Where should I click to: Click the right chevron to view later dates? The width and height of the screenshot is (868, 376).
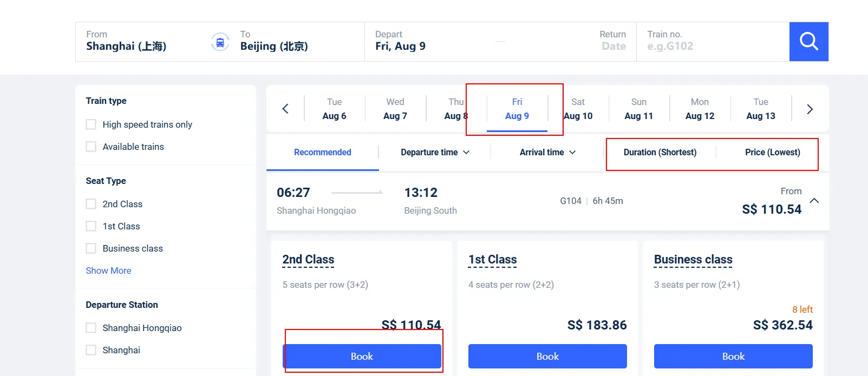[x=810, y=108]
